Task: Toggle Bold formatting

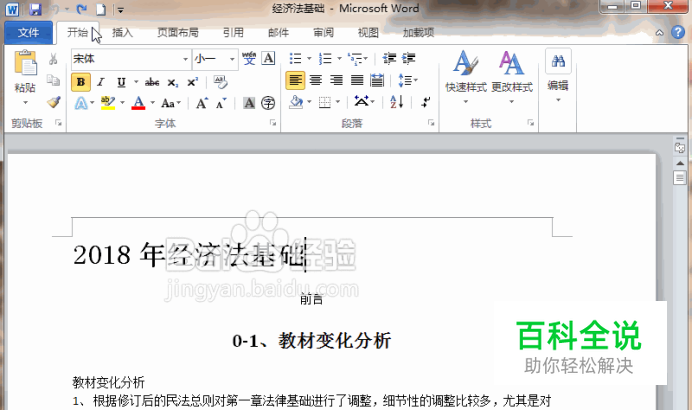Action: coord(81,82)
